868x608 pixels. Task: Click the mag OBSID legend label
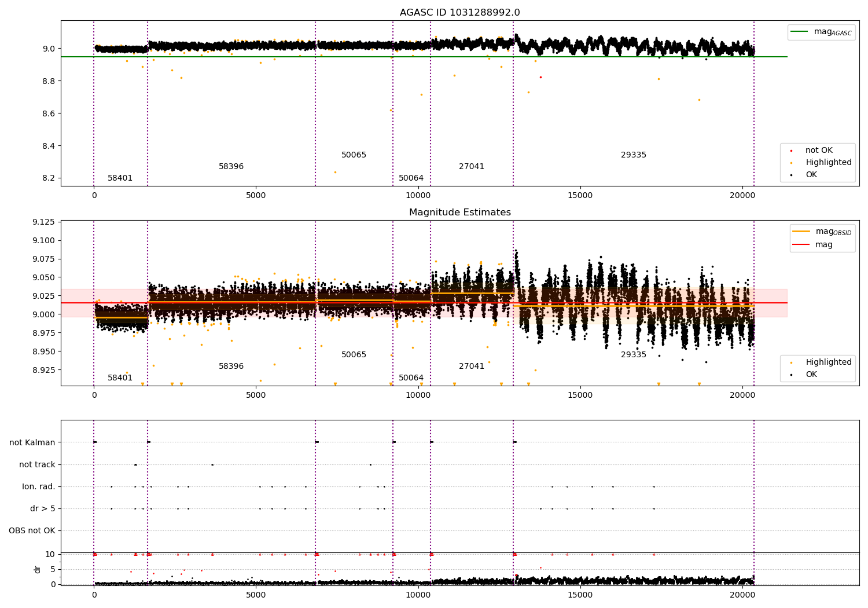[834, 232]
